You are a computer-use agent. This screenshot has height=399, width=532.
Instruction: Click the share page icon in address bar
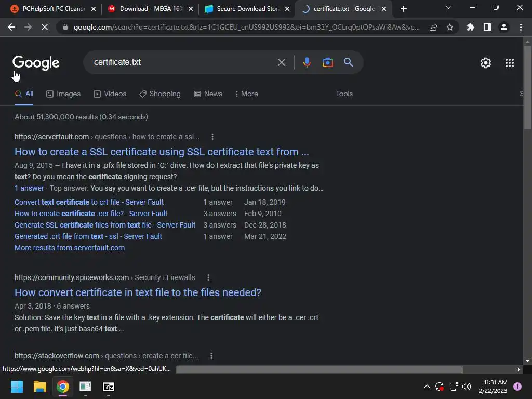pos(433,28)
